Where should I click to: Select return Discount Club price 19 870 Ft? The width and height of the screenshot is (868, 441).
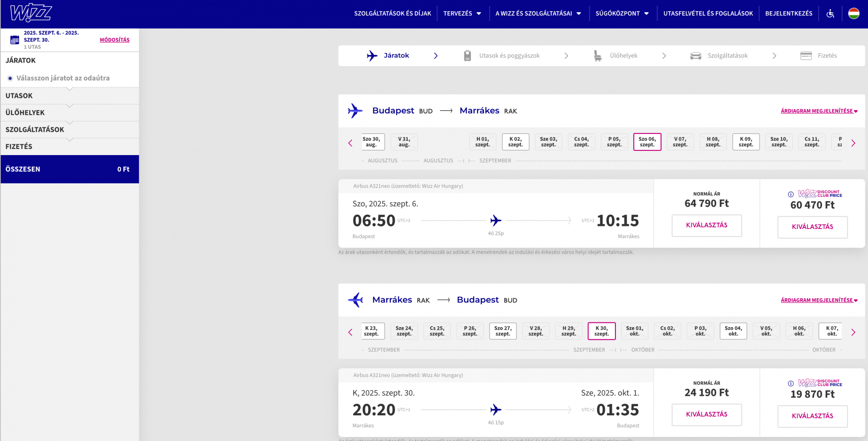(812, 416)
